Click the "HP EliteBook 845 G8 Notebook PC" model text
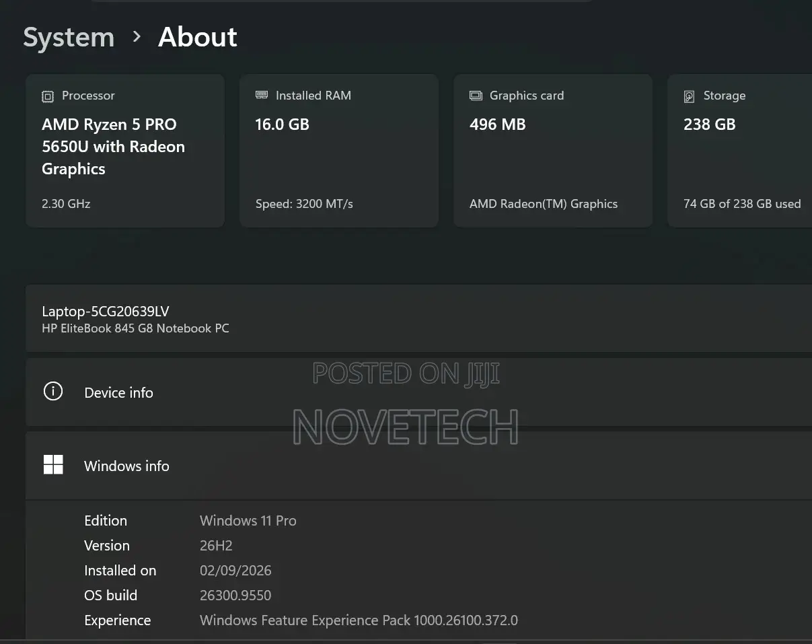This screenshot has width=812, height=644. [x=135, y=328]
